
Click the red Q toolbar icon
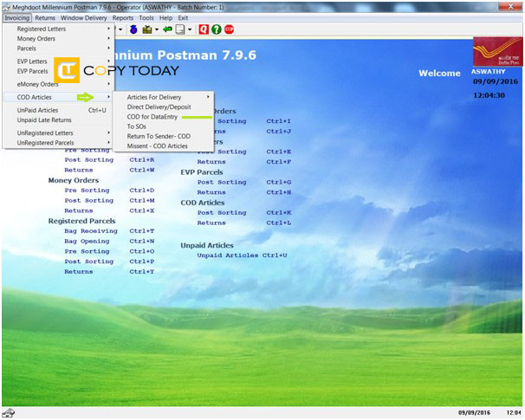pos(204,29)
